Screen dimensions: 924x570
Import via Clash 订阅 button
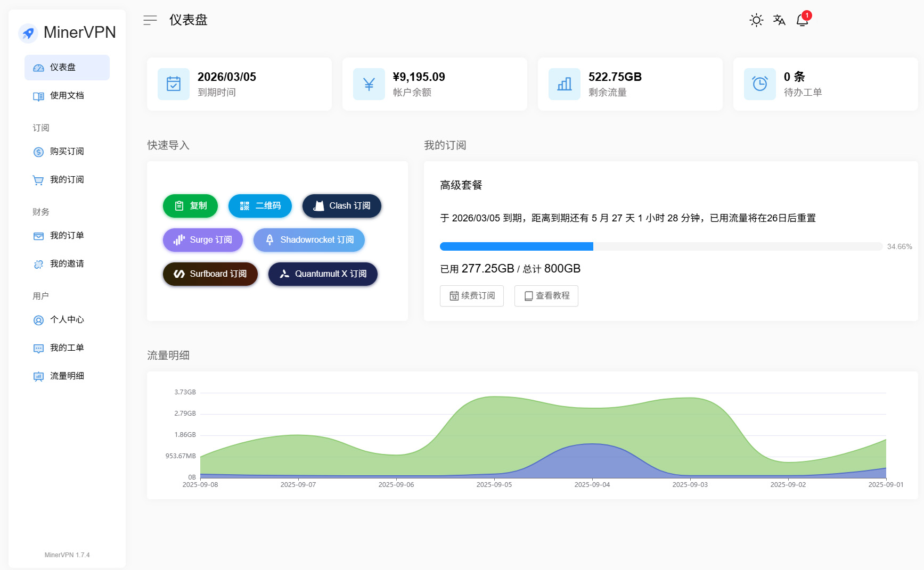(x=342, y=206)
